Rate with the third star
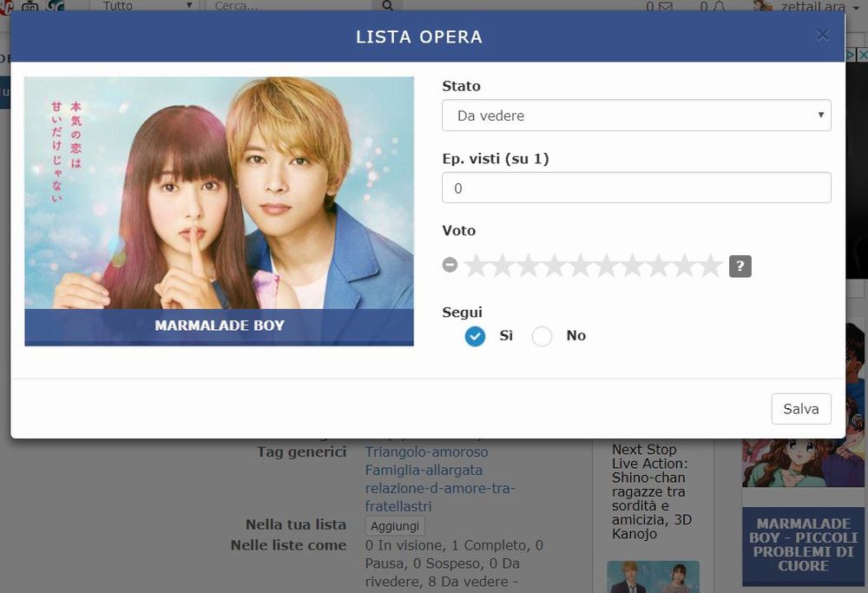Screen dimensions: 868x593 528,266
